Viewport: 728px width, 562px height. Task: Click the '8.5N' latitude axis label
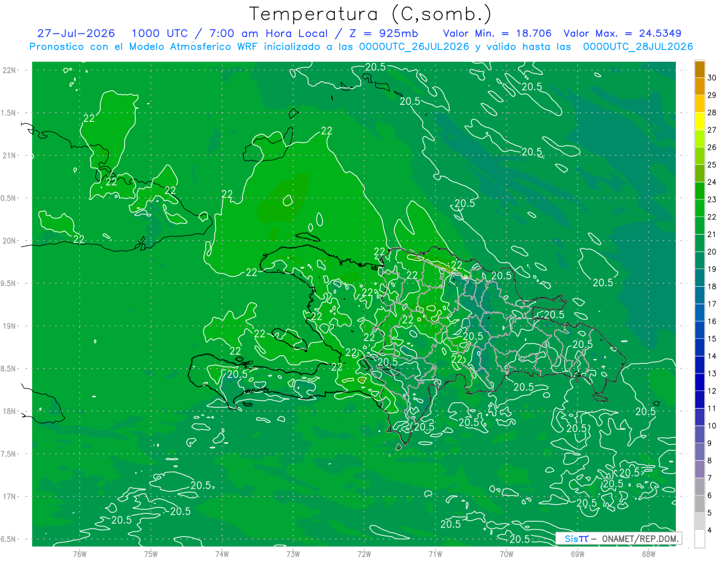8,369
